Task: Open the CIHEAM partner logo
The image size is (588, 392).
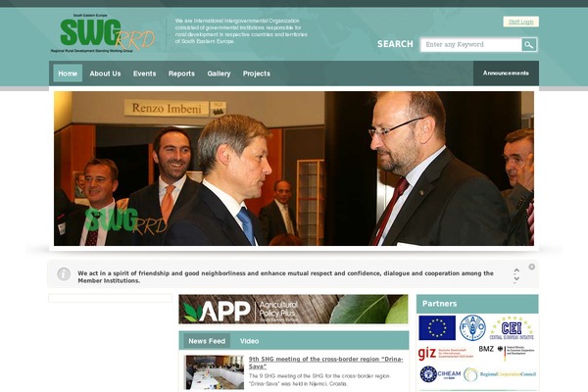Action: coord(440,374)
